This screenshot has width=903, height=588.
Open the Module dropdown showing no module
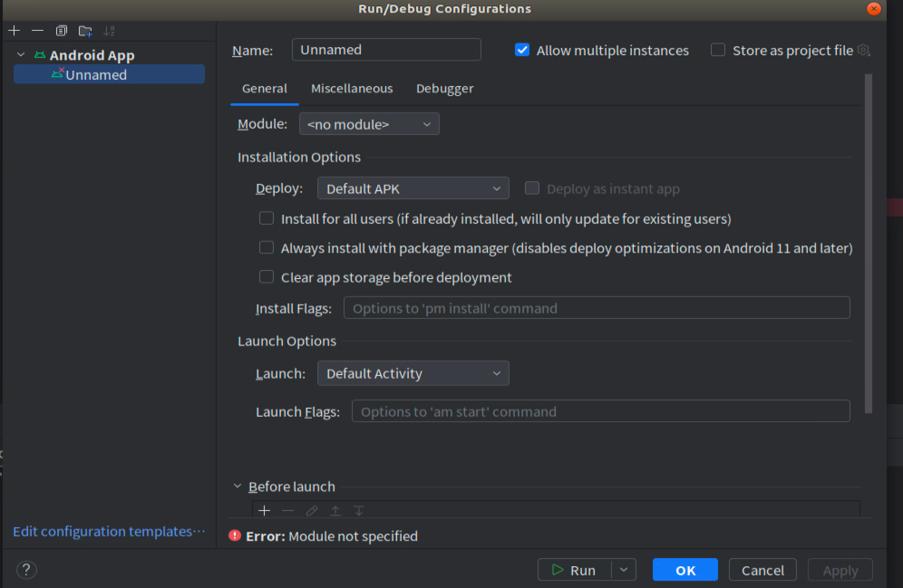tap(369, 124)
